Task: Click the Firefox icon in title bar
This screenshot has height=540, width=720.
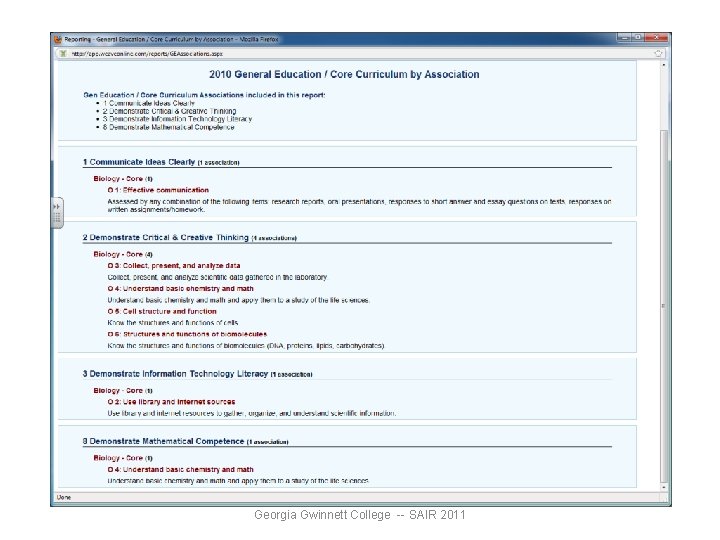Action: point(58,39)
